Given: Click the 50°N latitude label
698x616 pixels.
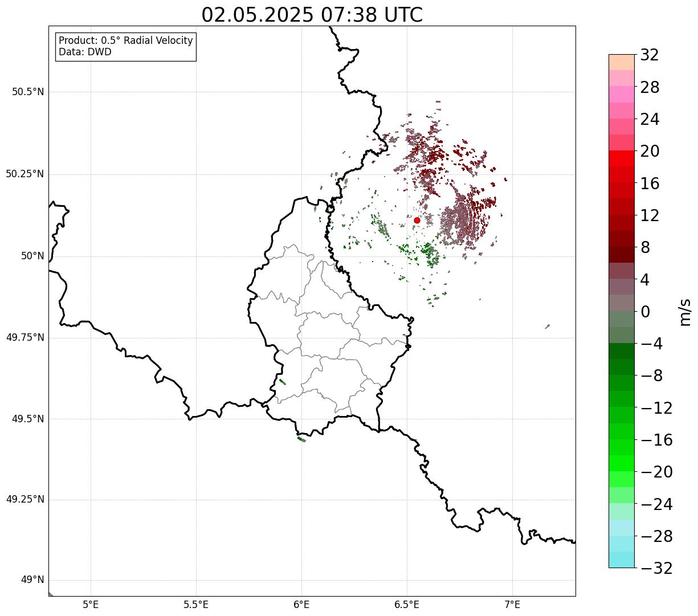Looking at the screenshot, I should [x=32, y=256].
